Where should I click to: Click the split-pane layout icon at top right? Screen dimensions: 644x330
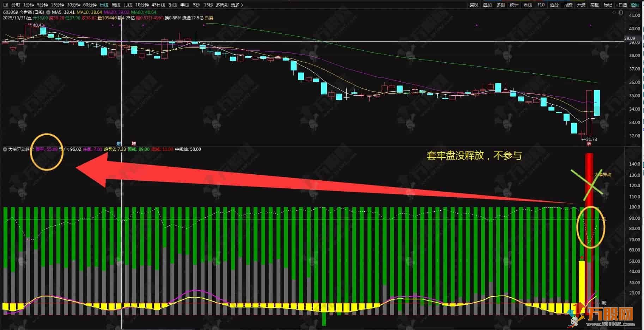(621, 12)
